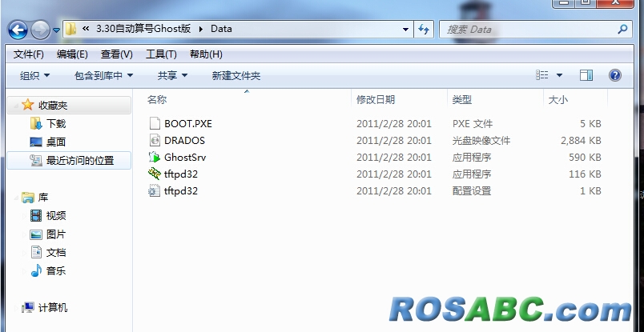Image resolution: width=644 pixels, height=332 pixels.
Task: Select the tftpd32 configuration file icon
Action: 155,190
